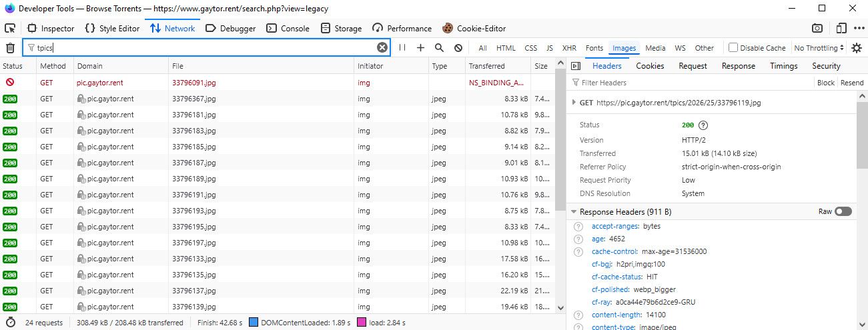Filter requests by XHR type
This screenshot has height=330, width=868.
coord(569,48)
